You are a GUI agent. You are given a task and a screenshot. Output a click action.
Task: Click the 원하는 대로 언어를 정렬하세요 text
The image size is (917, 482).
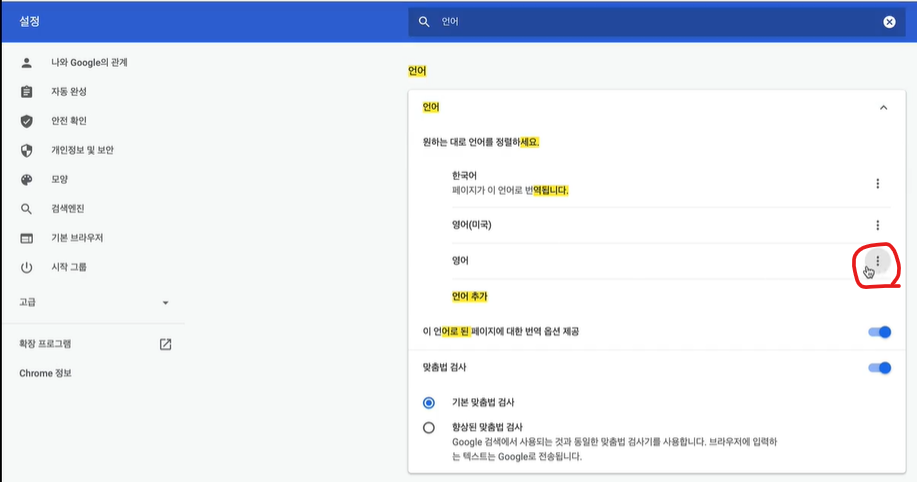481,142
